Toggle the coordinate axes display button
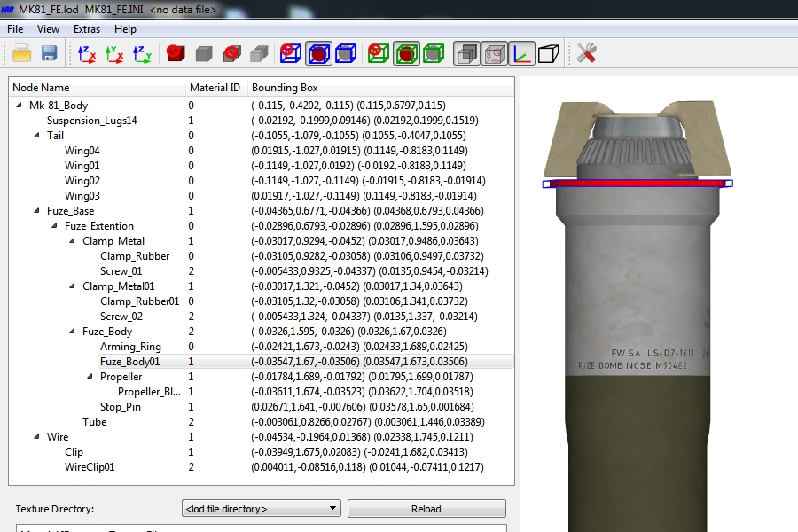Screen dimensions: 798x532 (x=521, y=53)
